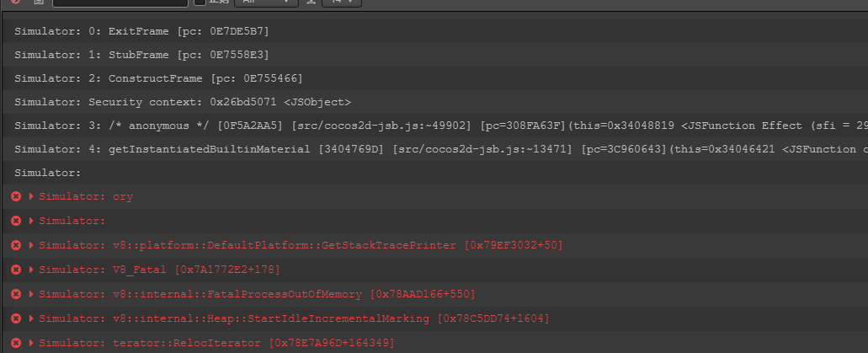
Task: Toggle the regex filter checkbox
Action: (200, 2)
